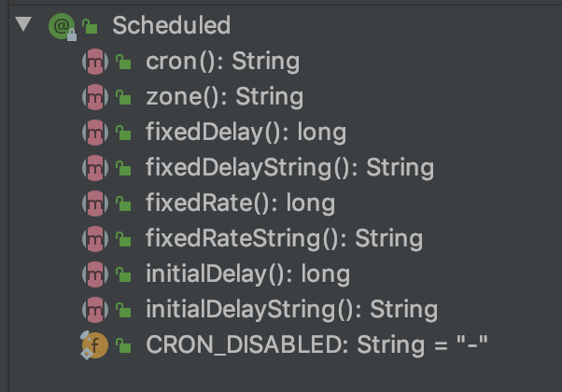Click the method icon for fixedDelay()
Image resolution: width=562 pixels, height=392 pixels.
pos(95,133)
